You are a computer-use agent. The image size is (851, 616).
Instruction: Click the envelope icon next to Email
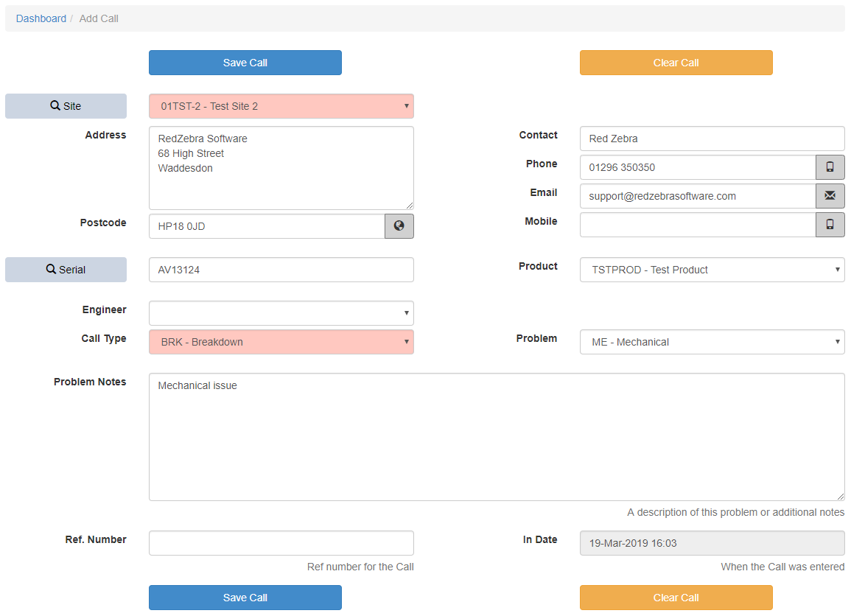(x=830, y=196)
